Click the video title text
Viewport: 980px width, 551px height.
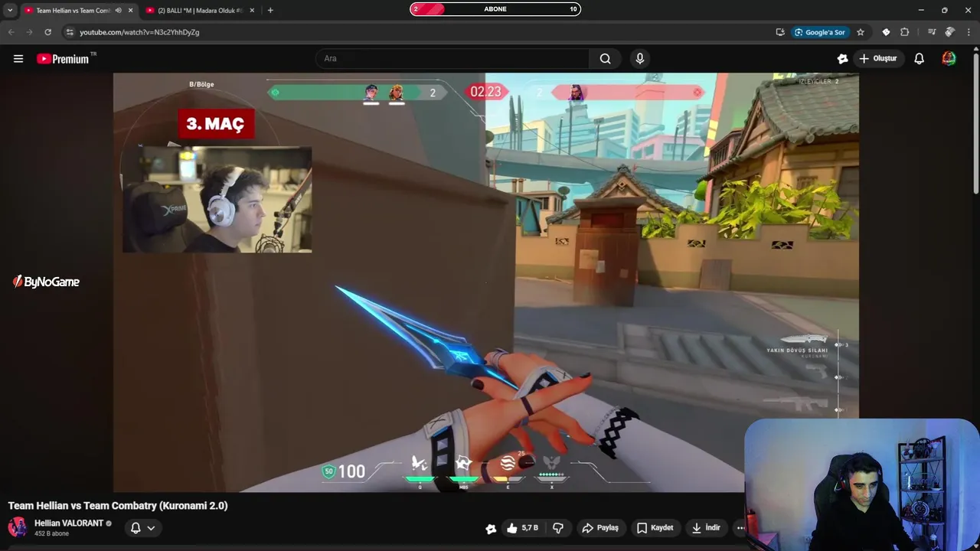[118, 506]
